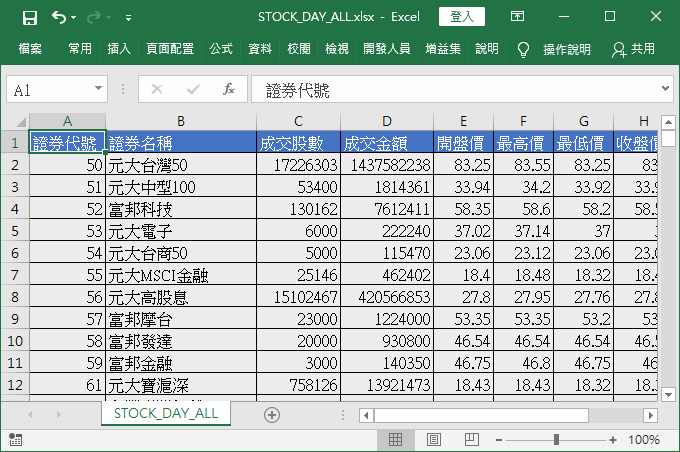Click cell 元大寶滬深

(181, 384)
